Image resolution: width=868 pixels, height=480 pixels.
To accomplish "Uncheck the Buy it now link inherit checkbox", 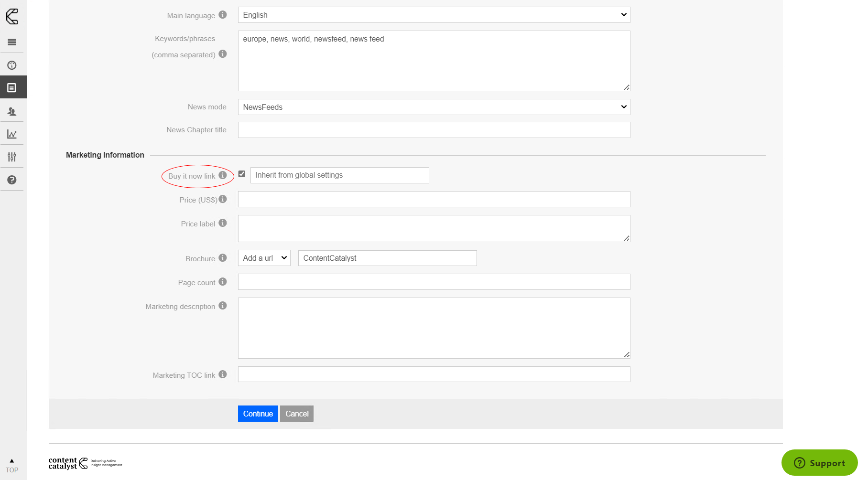I will pyautogui.click(x=242, y=174).
